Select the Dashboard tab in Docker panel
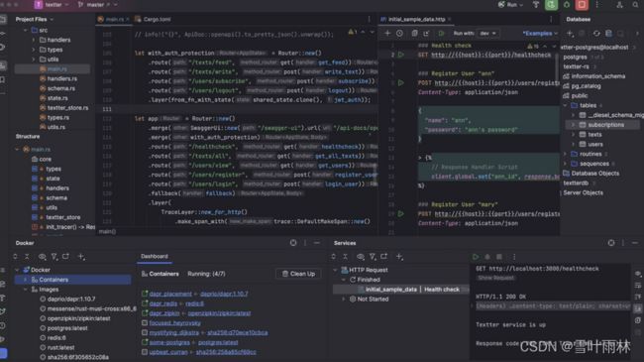This screenshot has width=644, height=362. point(155,256)
